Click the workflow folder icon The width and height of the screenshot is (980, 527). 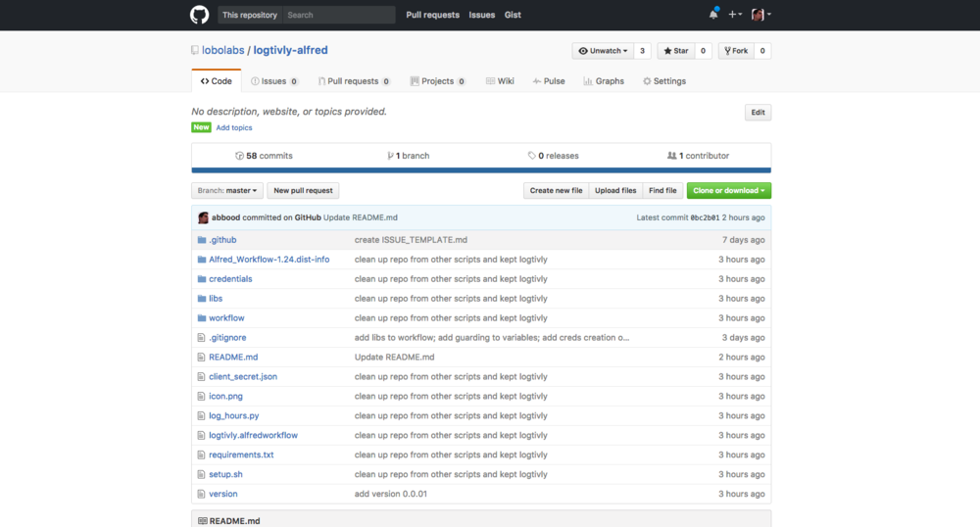pos(201,317)
